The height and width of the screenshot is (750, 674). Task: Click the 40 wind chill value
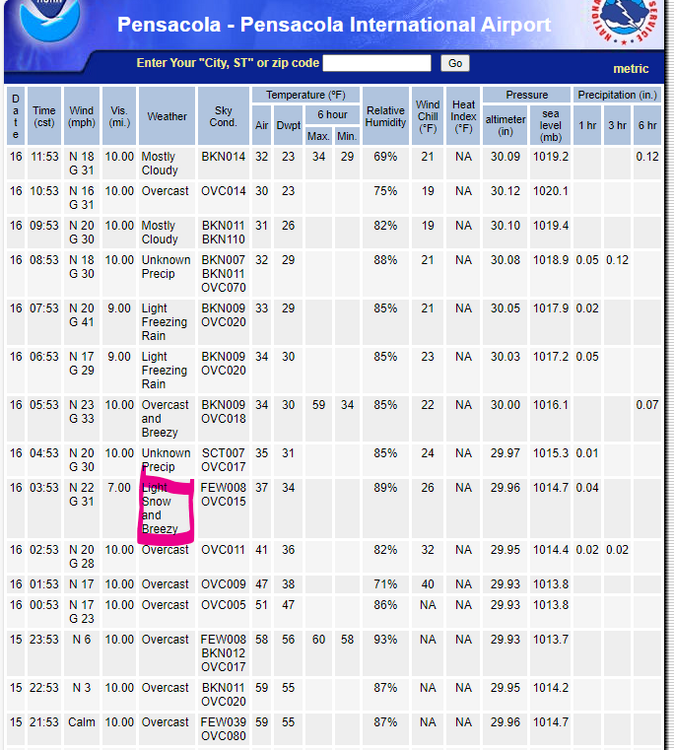click(x=427, y=585)
